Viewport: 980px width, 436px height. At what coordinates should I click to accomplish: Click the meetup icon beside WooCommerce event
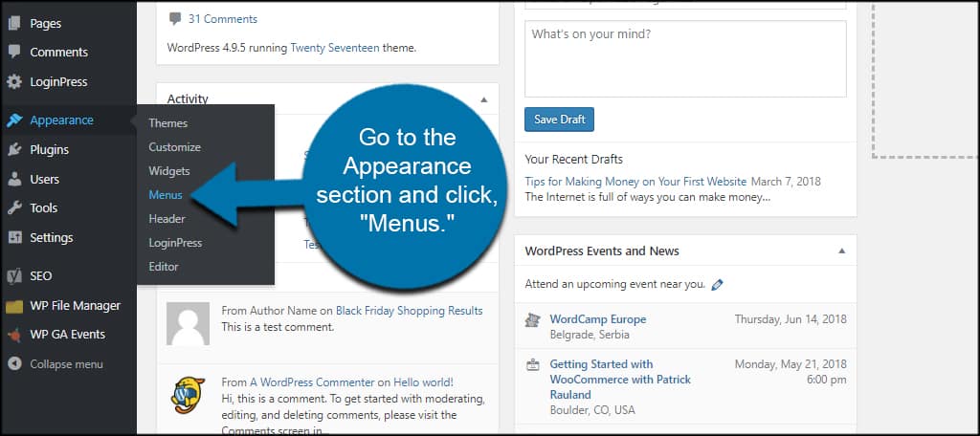[532, 365]
